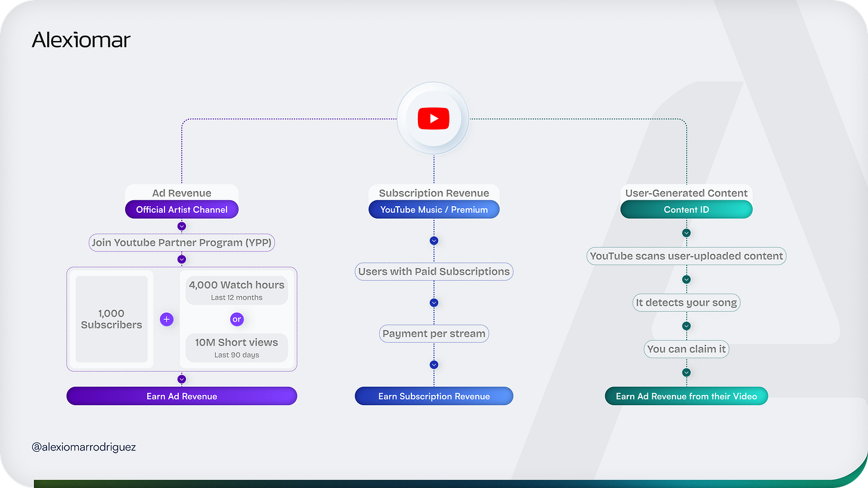Click the 4,000 Watch hours card
868x488 pixels.
[x=237, y=290]
